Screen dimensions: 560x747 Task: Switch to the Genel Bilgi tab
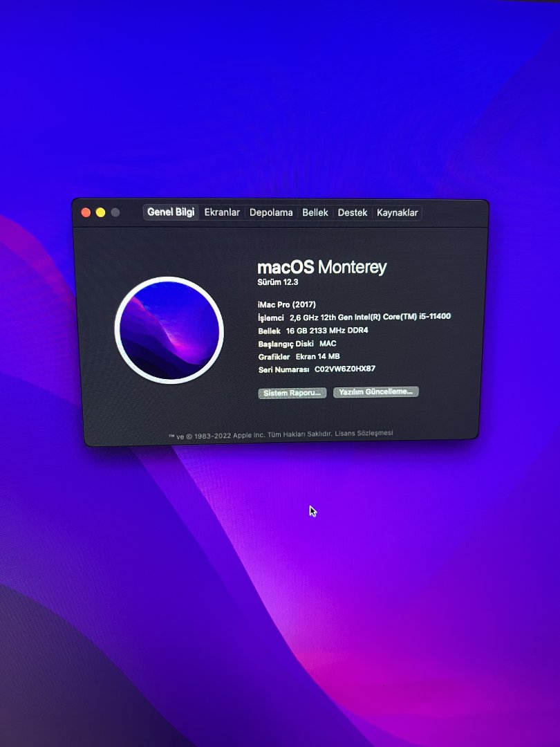[171, 212]
